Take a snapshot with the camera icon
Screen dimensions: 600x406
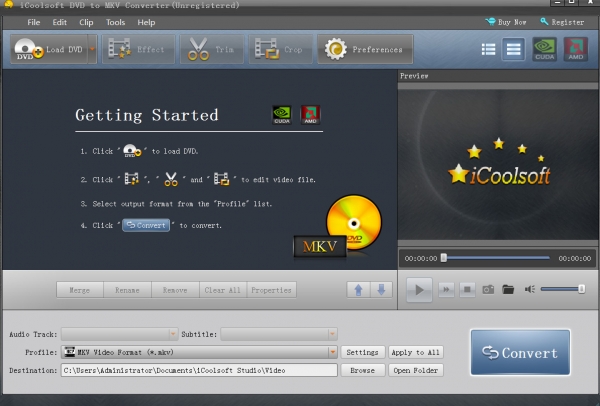[x=488, y=290]
